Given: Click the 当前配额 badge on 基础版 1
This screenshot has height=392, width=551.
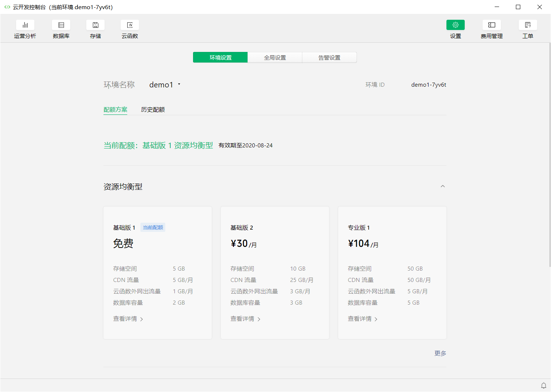Looking at the screenshot, I should [x=153, y=227].
